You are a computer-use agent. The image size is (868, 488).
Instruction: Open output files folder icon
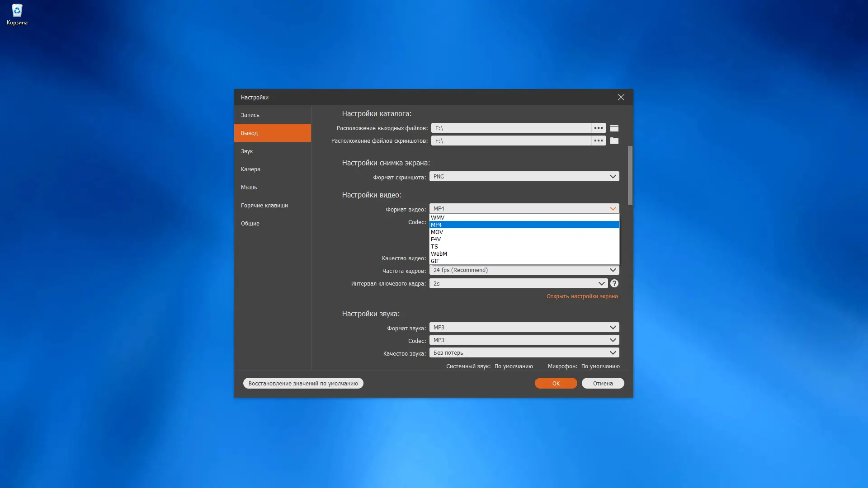point(614,128)
